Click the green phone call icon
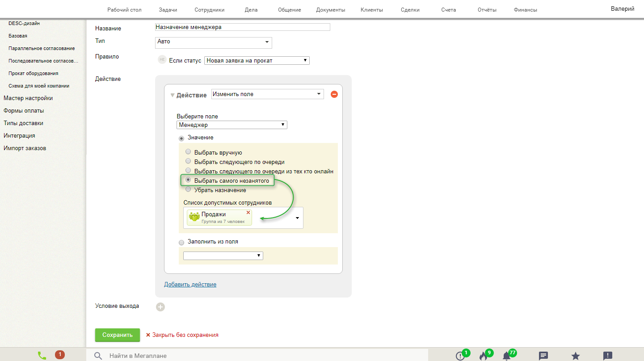Viewport: 644px width, 361px height. (x=42, y=356)
